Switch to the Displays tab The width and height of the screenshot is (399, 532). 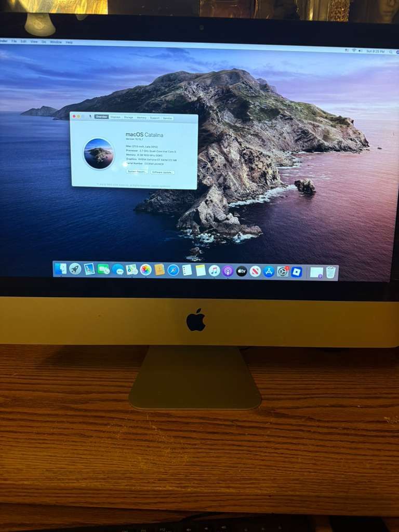tap(115, 117)
